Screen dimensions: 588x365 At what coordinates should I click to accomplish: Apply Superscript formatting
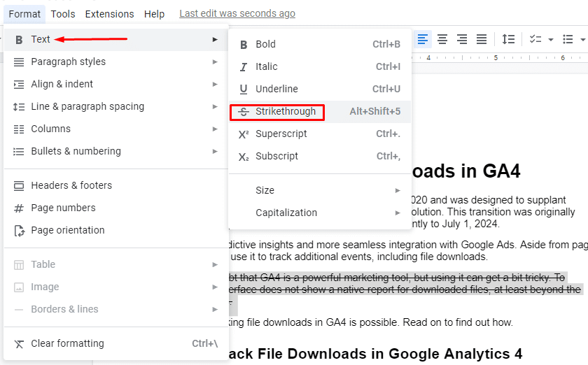click(x=320, y=134)
